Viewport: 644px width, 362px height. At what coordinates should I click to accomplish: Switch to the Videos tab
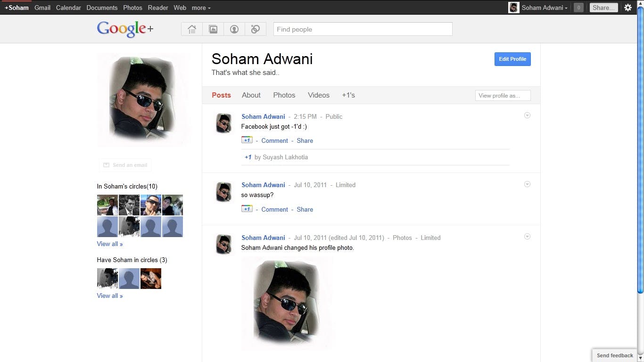tap(318, 95)
